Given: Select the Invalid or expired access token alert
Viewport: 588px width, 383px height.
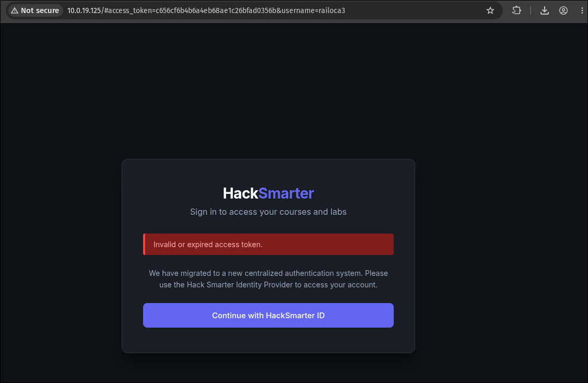Looking at the screenshot, I should (268, 244).
